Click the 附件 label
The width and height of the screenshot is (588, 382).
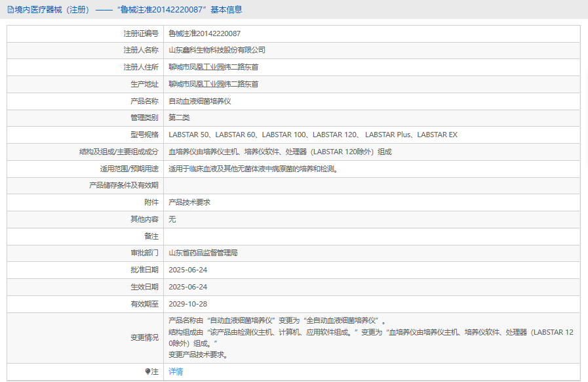151,202
